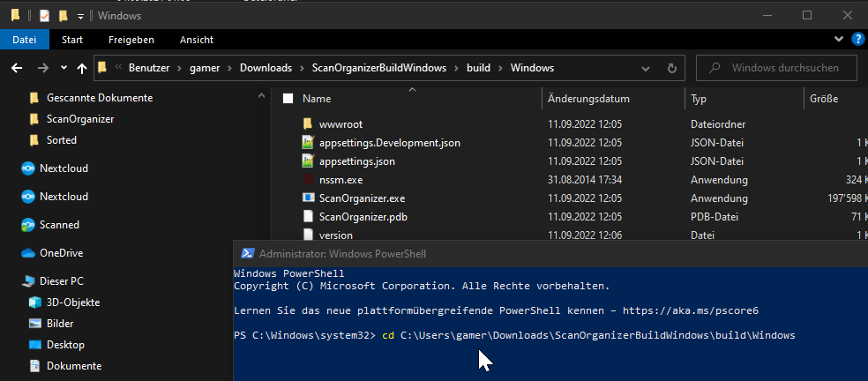Open Dokumente in the sidebar
Image resolution: width=868 pixels, height=381 pixels.
point(74,365)
